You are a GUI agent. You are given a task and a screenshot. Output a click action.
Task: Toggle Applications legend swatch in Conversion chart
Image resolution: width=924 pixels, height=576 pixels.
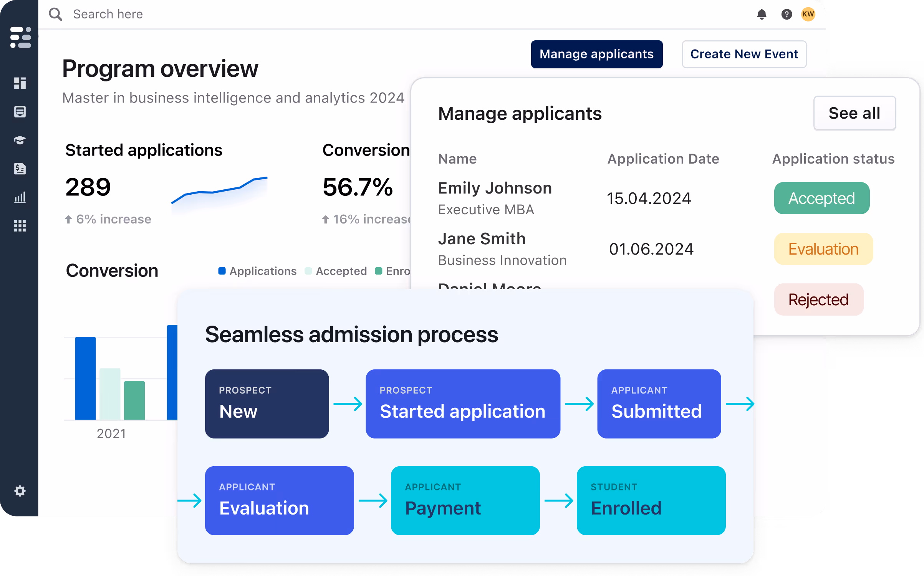222,271
